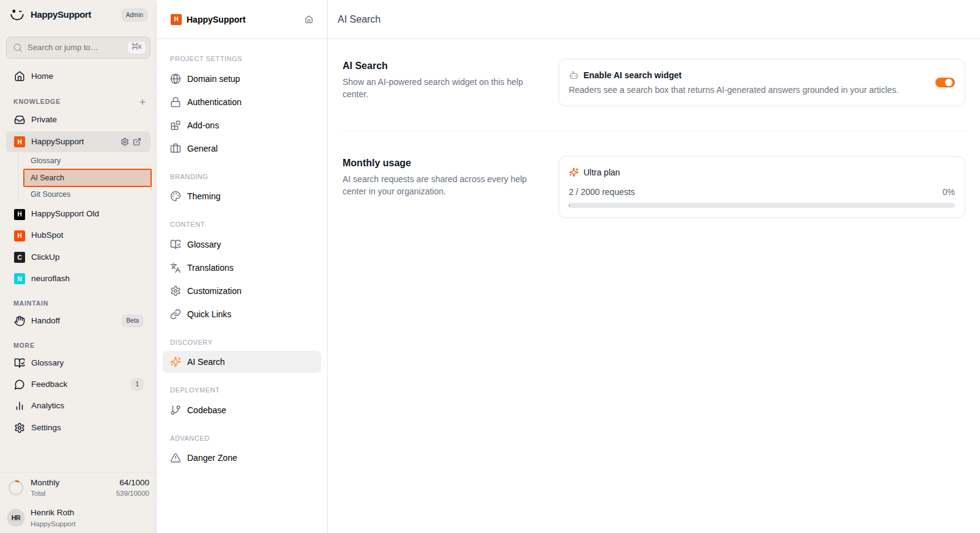Open Henrik Roth user profile

point(78,518)
